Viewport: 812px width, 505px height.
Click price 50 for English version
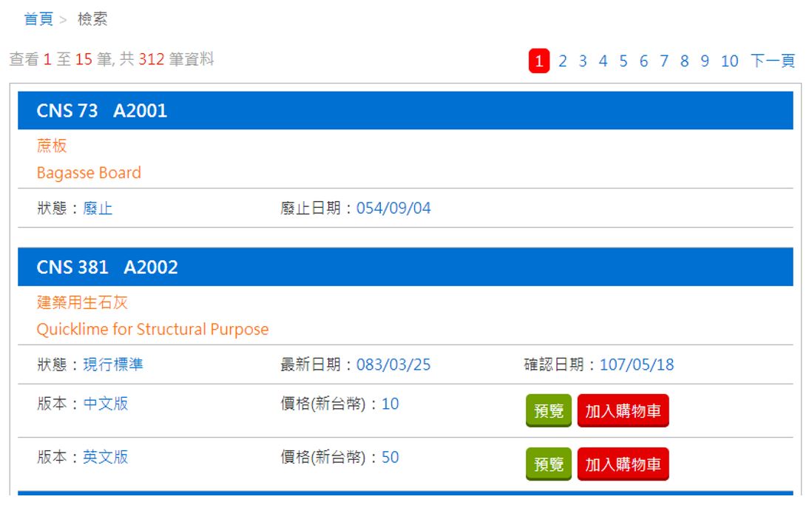pyautogui.click(x=390, y=458)
